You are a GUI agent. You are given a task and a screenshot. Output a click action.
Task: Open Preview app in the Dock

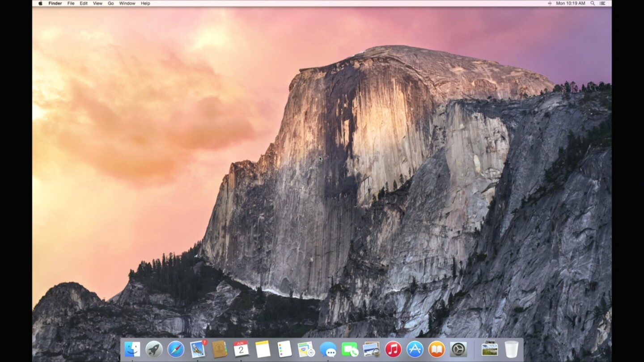coord(372,349)
